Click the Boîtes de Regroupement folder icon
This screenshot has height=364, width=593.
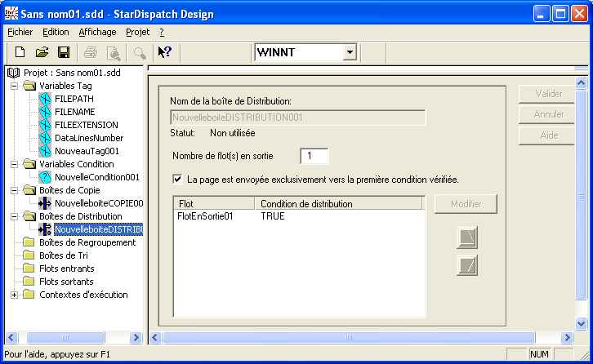[29, 242]
